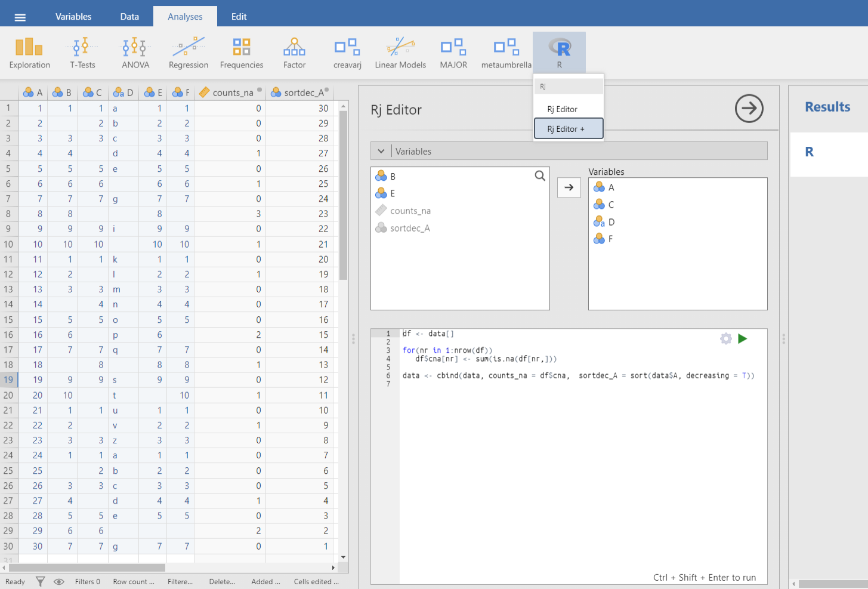Toggle the filters eye visibility icon
Image resolution: width=868 pixels, height=589 pixels.
coord(59,582)
